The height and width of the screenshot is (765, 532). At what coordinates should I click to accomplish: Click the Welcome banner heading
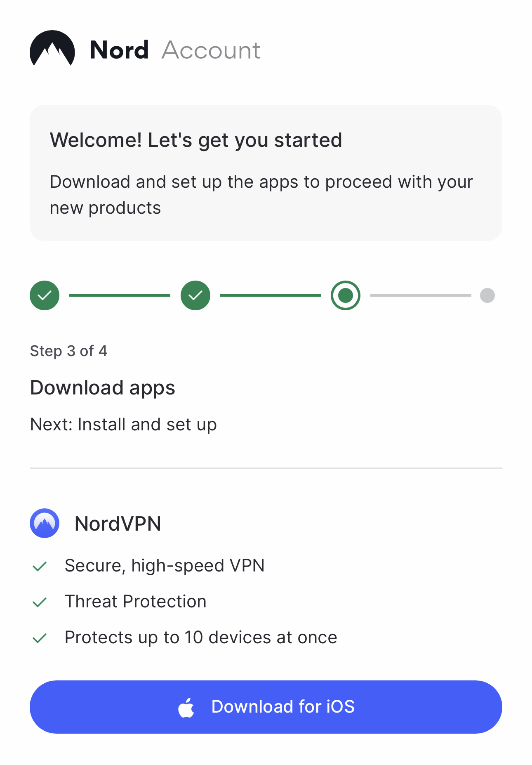(196, 140)
